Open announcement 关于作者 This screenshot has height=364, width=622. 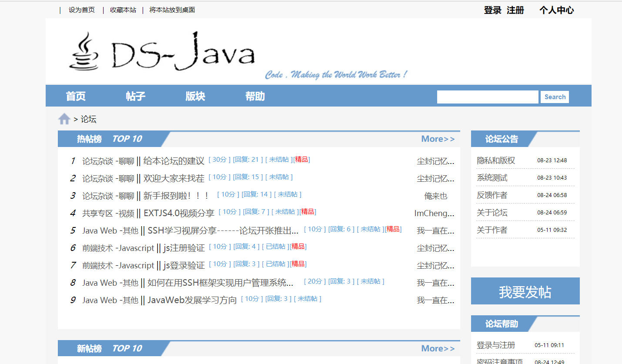pyautogui.click(x=492, y=230)
